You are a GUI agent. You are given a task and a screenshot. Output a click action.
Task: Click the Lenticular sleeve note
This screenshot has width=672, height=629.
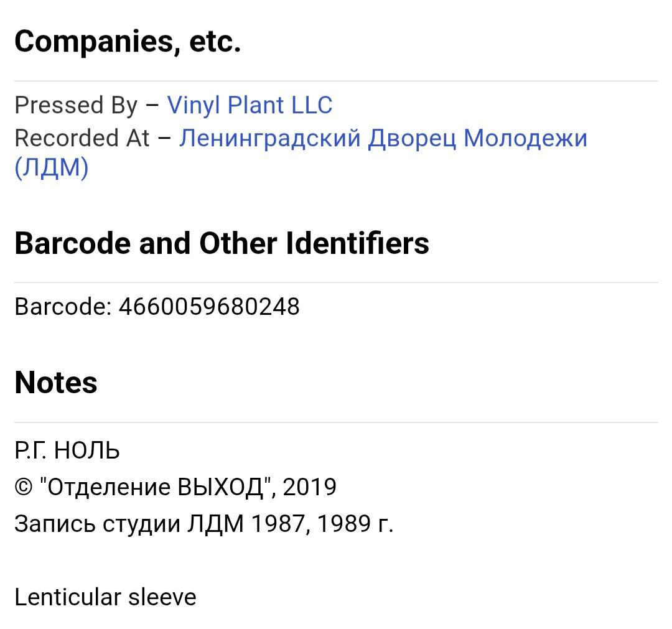[105, 597]
